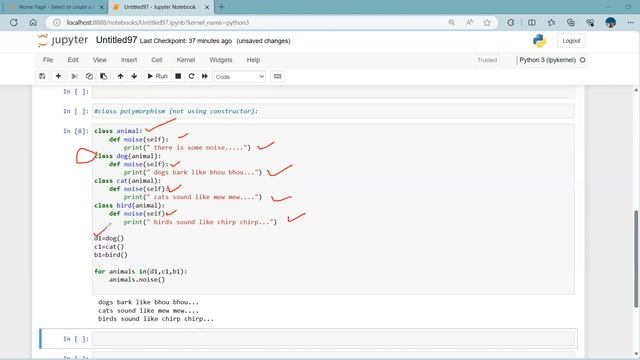Click the 'for animals in(d1,c1,b1):' line
Viewport: 640px width, 360px height.
pyautogui.click(x=141, y=271)
